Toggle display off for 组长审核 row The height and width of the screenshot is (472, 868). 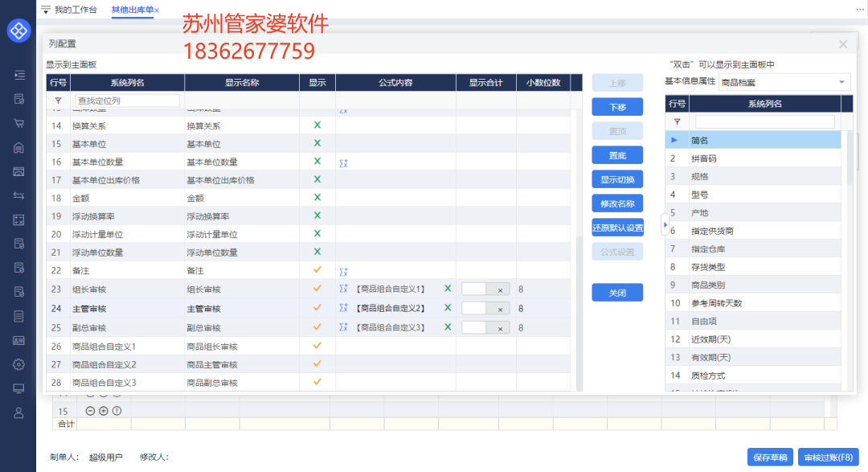317,289
